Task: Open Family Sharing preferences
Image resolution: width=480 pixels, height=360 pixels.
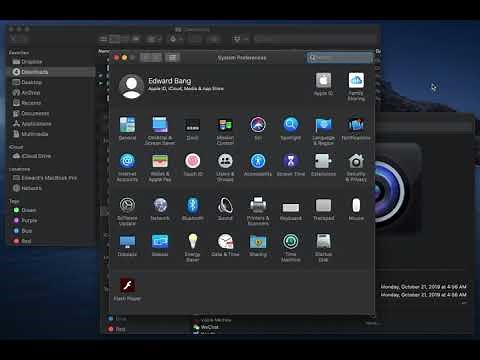Action: pyautogui.click(x=356, y=86)
